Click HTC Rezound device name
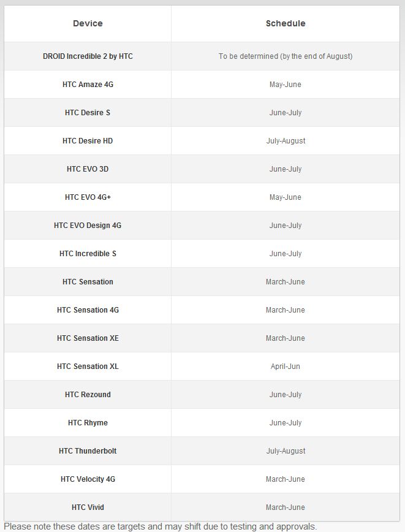Screen dimensions: 405x532 pos(88,394)
